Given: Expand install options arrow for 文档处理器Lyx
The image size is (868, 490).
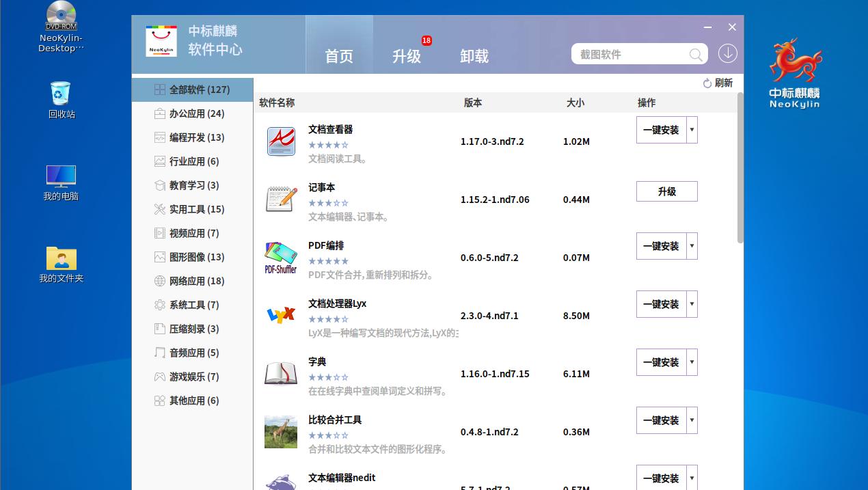Looking at the screenshot, I should (x=692, y=304).
